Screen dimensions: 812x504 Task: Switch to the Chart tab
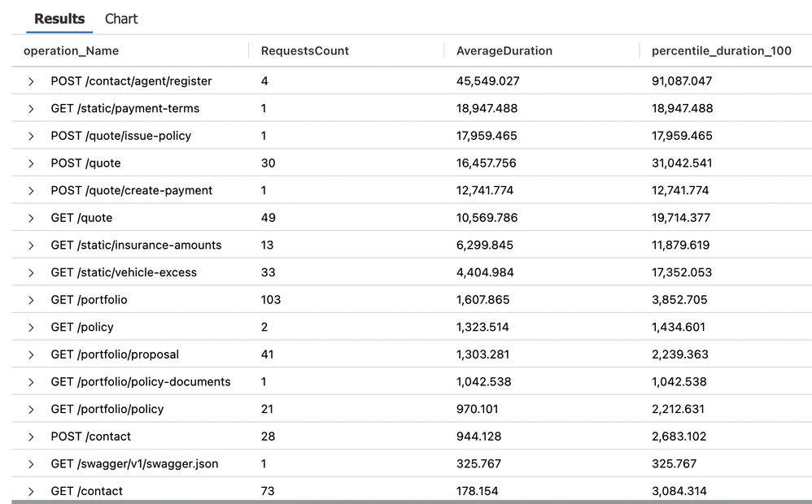120,19
